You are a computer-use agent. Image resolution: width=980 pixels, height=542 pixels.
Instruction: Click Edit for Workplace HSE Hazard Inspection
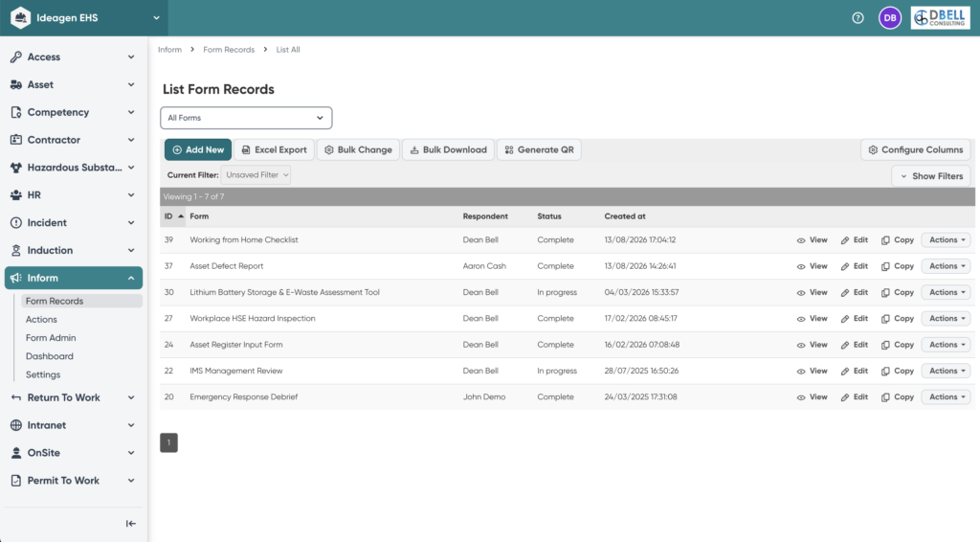point(854,319)
